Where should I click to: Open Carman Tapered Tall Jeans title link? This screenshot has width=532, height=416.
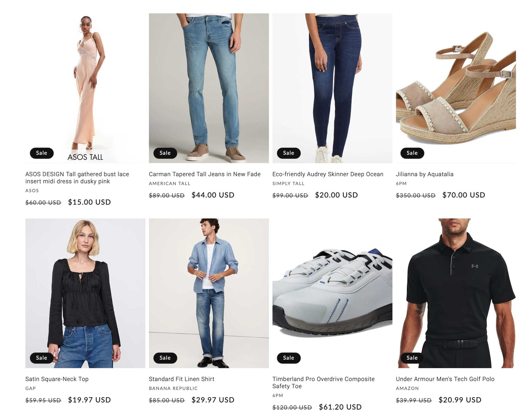coord(205,174)
